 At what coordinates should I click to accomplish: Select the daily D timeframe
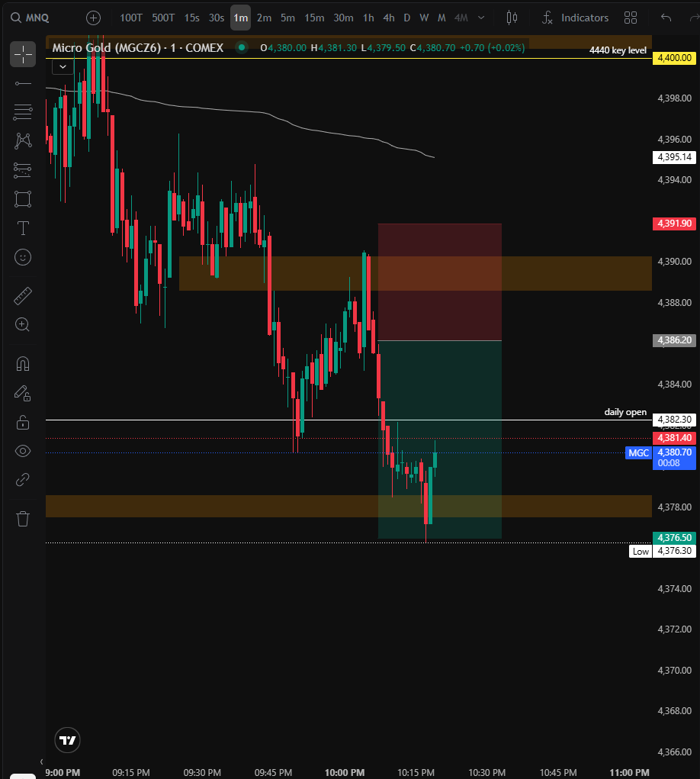coord(407,18)
